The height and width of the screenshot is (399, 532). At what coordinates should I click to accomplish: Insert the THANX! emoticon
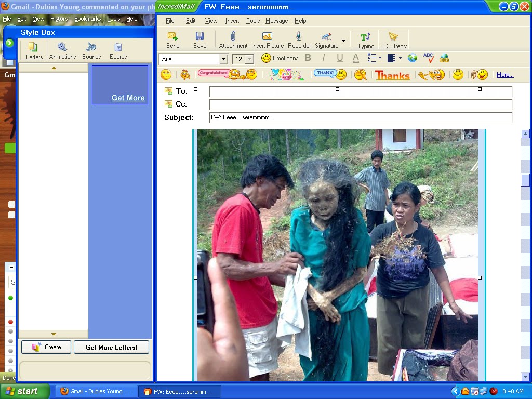coord(330,74)
